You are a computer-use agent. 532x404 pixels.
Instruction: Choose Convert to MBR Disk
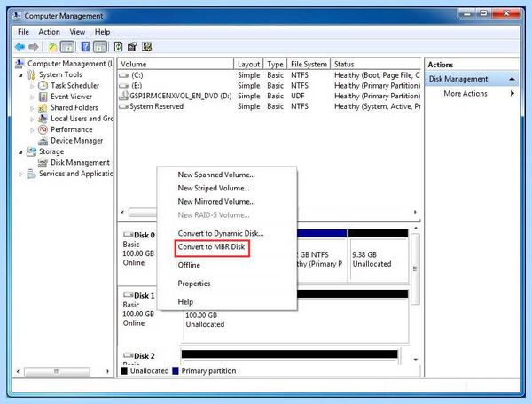[211, 247]
